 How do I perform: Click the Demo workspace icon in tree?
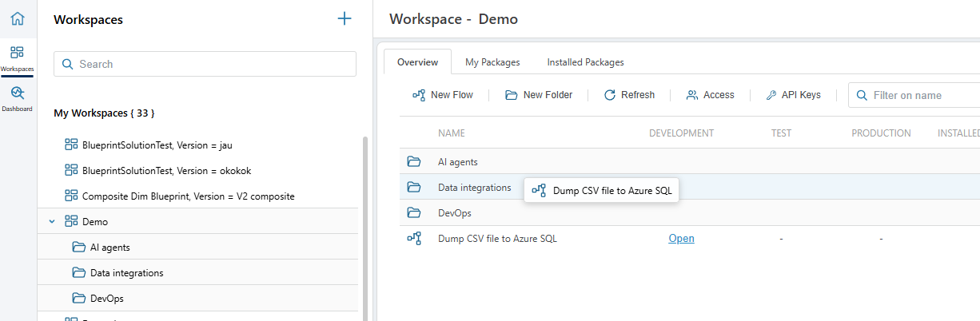click(x=70, y=221)
